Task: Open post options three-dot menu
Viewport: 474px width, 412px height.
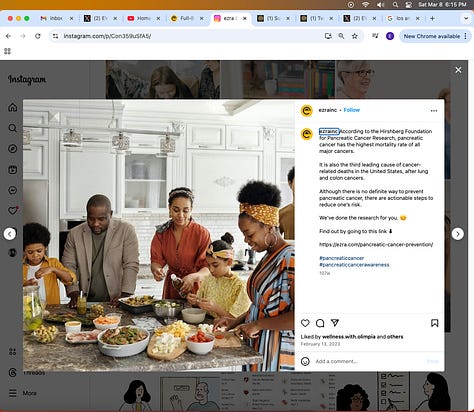Action: tap(434, 110)
